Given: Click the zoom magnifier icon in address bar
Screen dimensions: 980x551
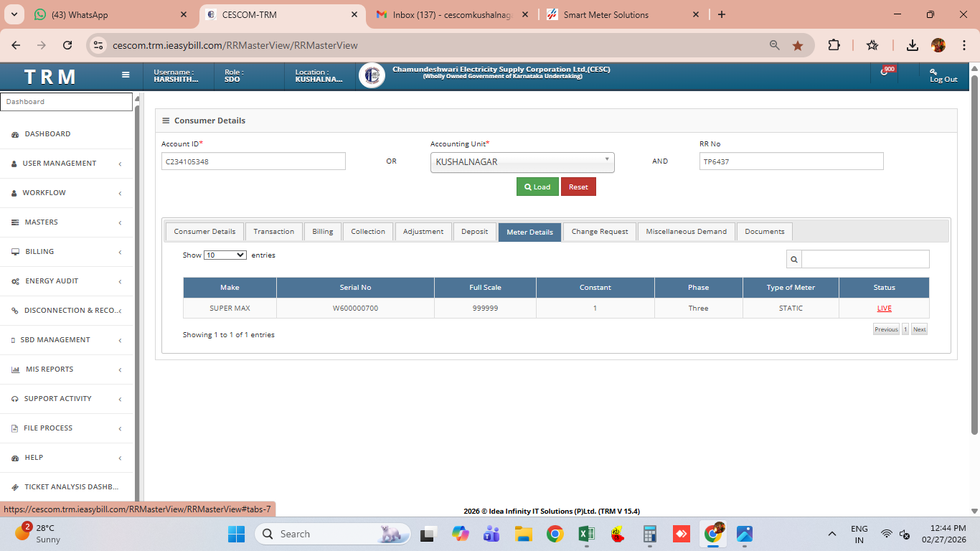Looking at the screenshot, I should pos(775,45).
